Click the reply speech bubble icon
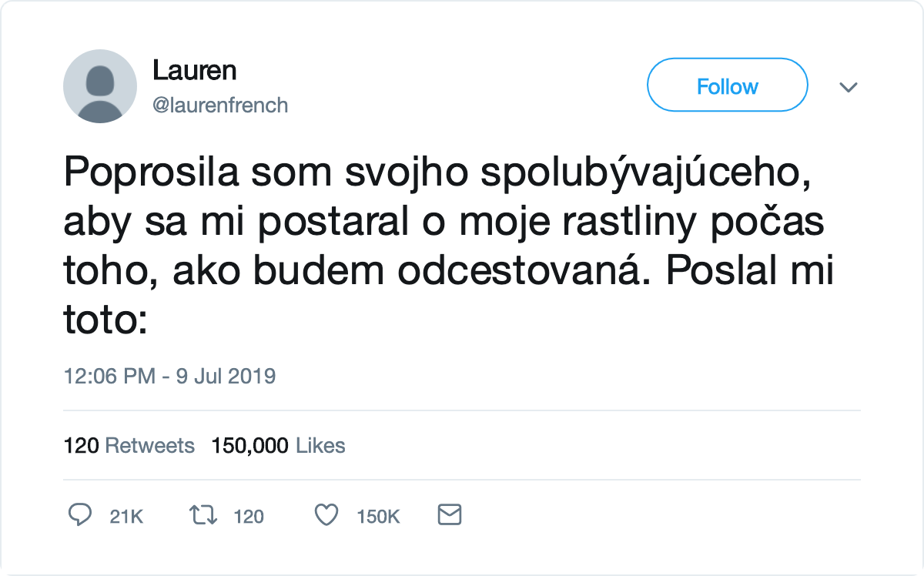This screenshot has width=924, height=576. [79, 515]
